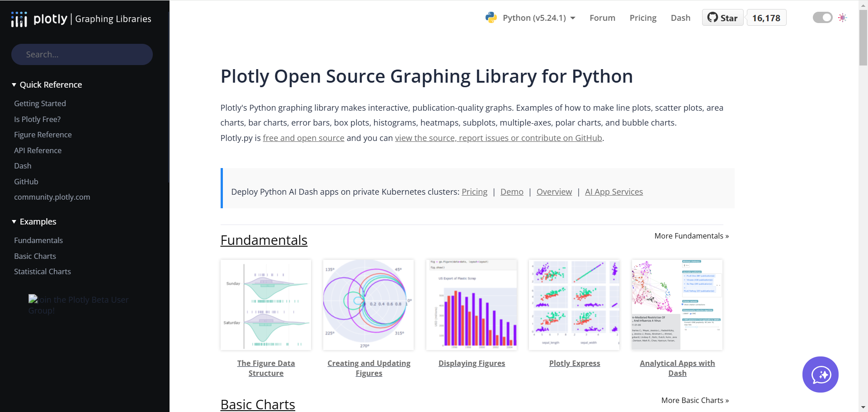Click More Fundamentals » link

pyautogui.click(x=692, y=236)
